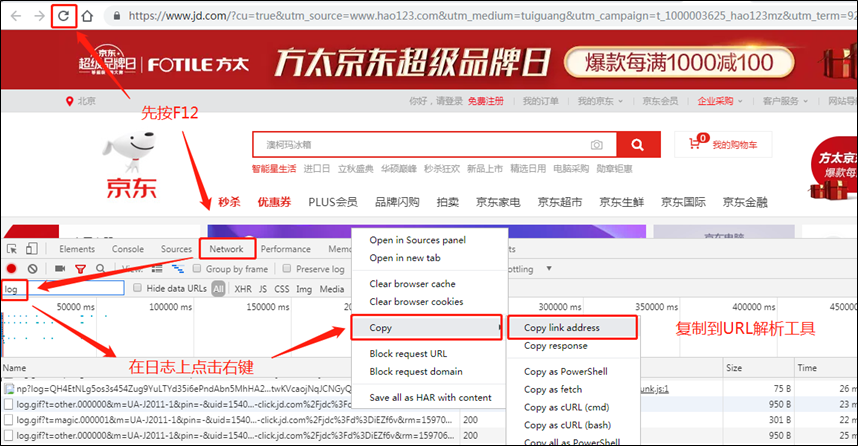Image resolution: width=858 pixels, height=446 pixels.
Task: Choose Save all as HAR with content
Action: [430, 398]
